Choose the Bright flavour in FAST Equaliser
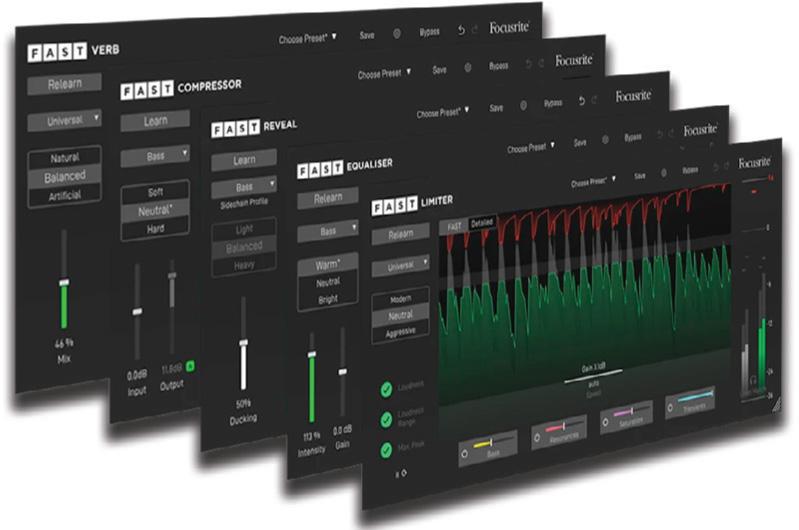This screenshot has width=799, height=530. point(328,299)
